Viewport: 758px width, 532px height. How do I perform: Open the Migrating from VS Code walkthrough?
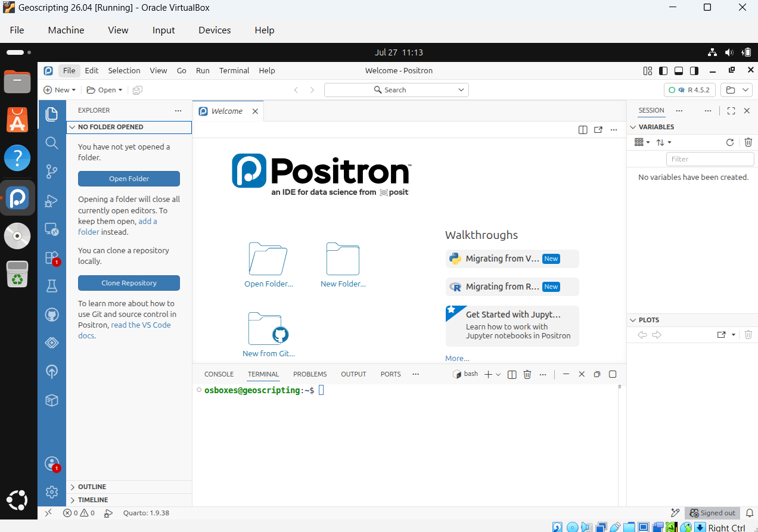(512, 259)
